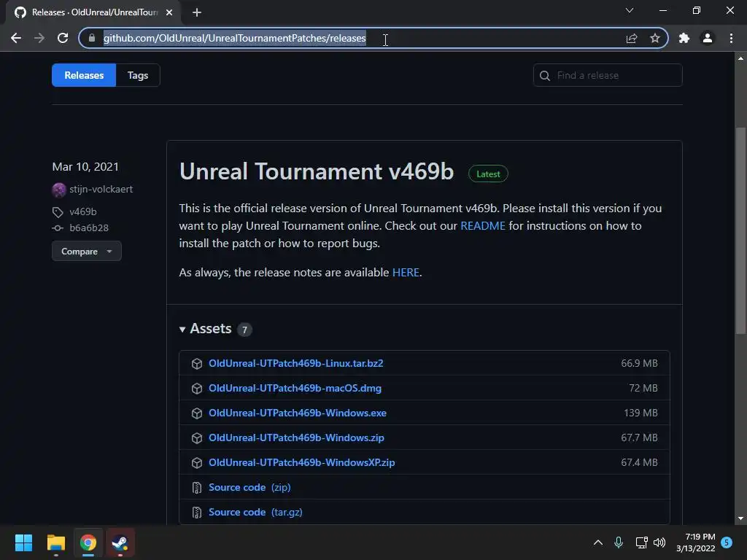747x560 pixels.
Task: Download Source code (zip)
Action: [249, 487]
